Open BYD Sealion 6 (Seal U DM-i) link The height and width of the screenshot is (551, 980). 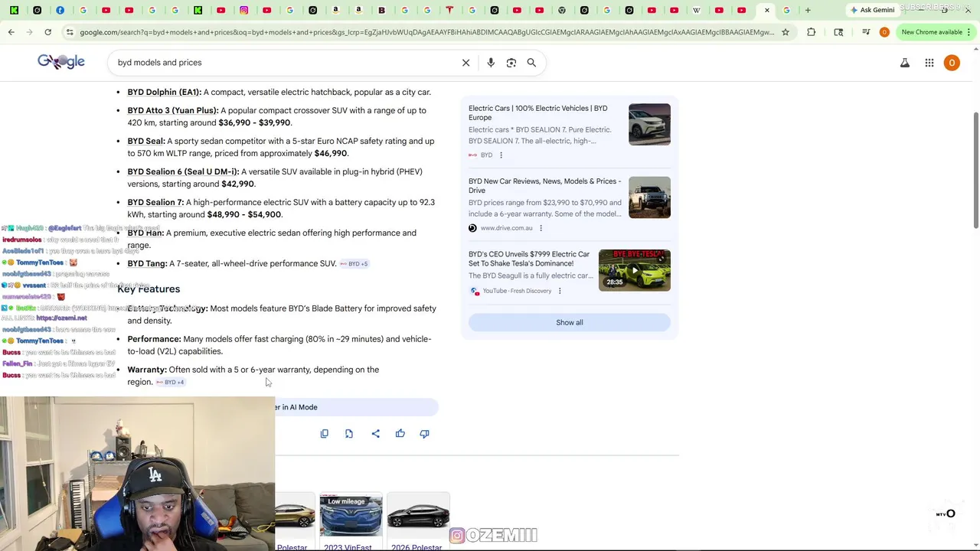[183, 171]
